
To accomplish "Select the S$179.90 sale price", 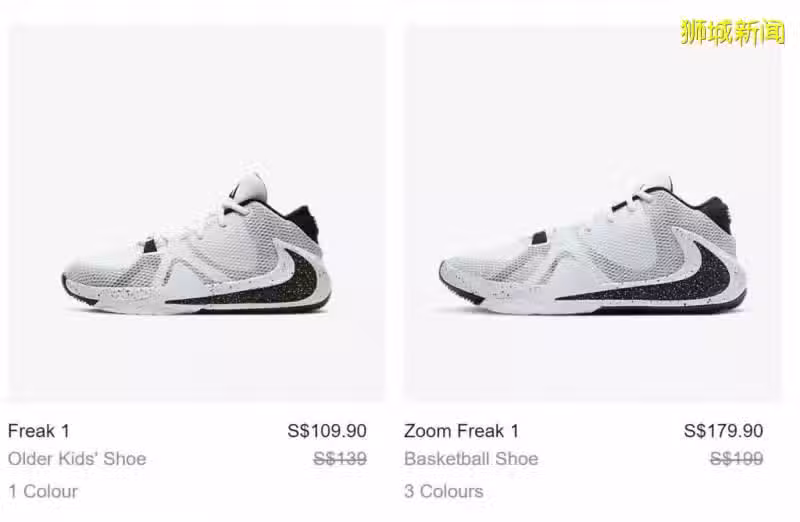I will 723,431.
